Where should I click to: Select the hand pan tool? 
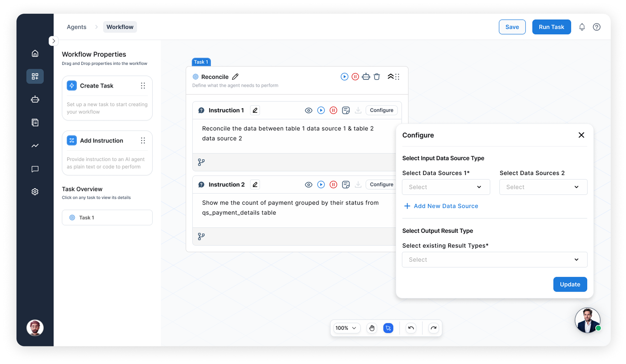click(371, 328)
